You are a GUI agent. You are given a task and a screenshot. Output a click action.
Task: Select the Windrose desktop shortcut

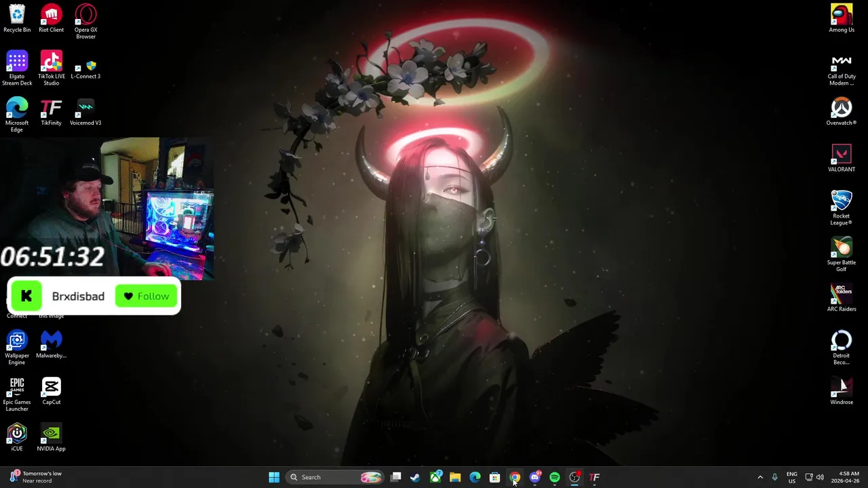[x=842, y=391]
